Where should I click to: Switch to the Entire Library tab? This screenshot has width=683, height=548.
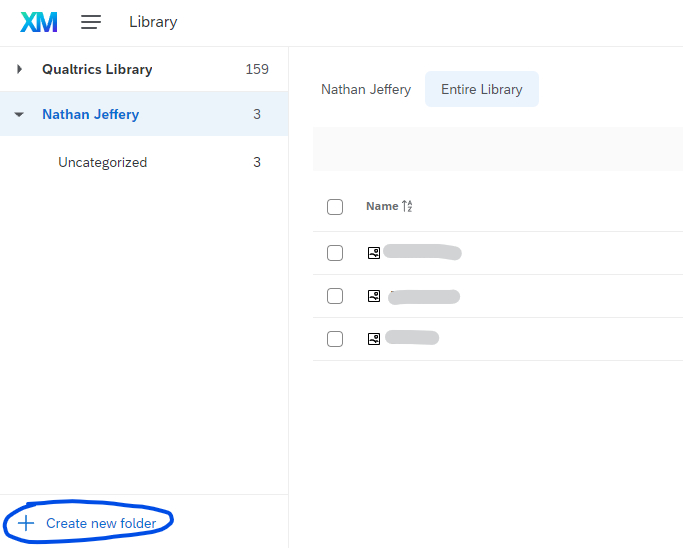click(x=481, y=89)
